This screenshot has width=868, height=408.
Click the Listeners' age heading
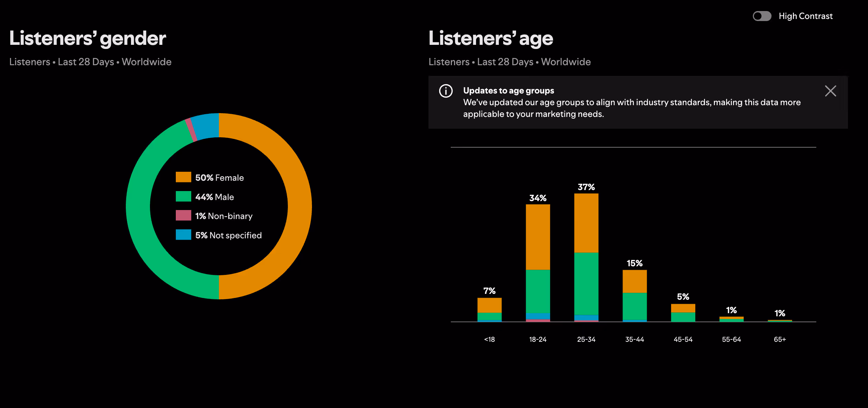(491, 38)
